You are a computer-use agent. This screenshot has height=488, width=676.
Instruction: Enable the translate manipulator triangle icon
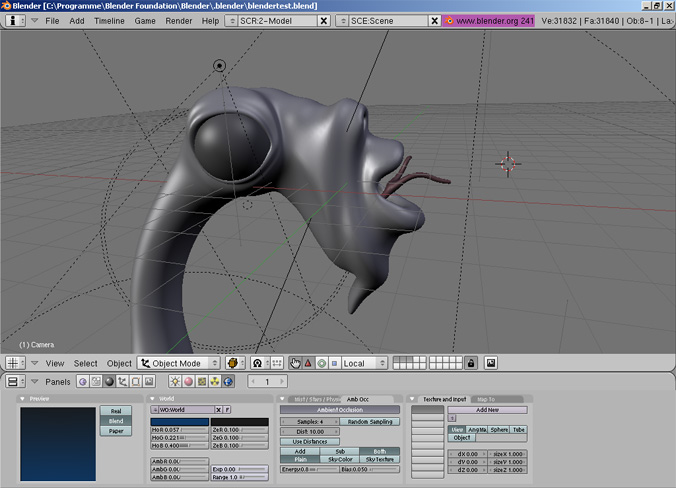308,363
